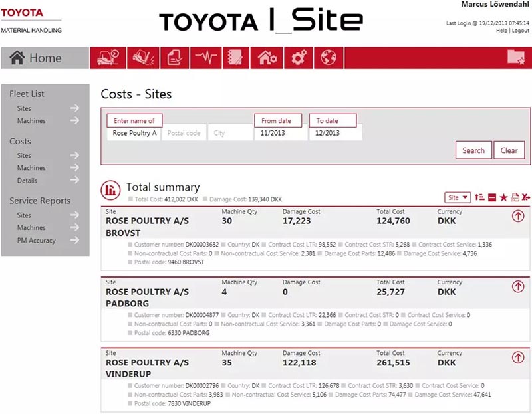The image size is (532, 414).
Task: Click the Logout link
Action: [521, 31]
